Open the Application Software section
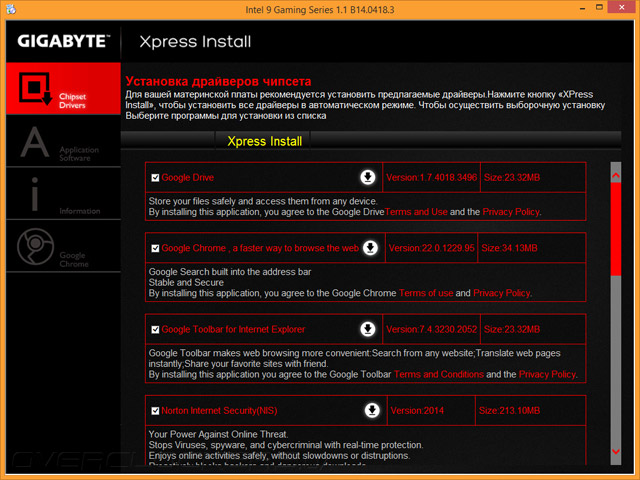 point(63,142)
